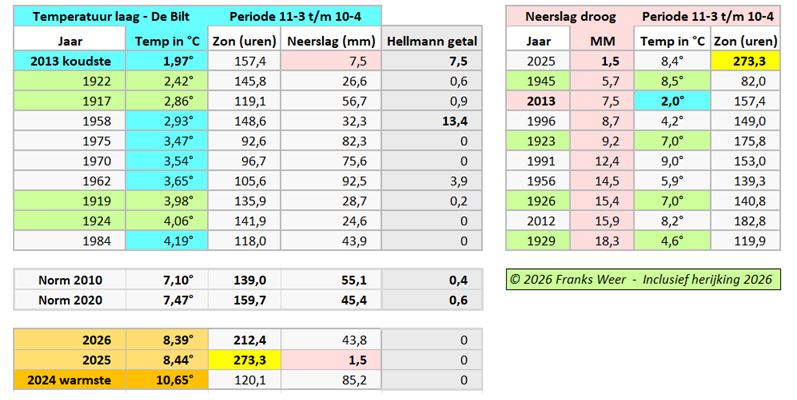The width and height of the screenshot is (797, 400).
Task: Click the 'Neerslag (mm)' column header
Action: click(x=331, y=41)
